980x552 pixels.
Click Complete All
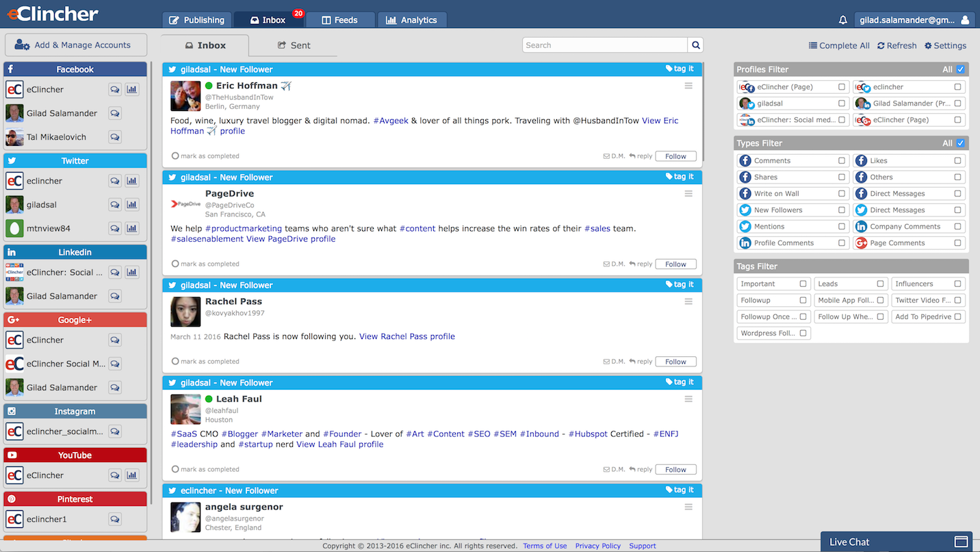coord(839,46)
